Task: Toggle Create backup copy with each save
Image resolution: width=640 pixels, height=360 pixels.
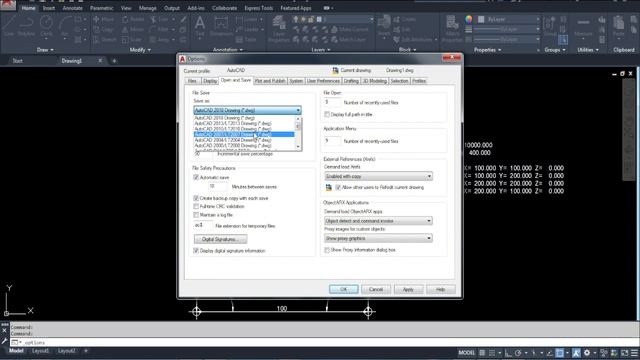Action: [196, 198]
